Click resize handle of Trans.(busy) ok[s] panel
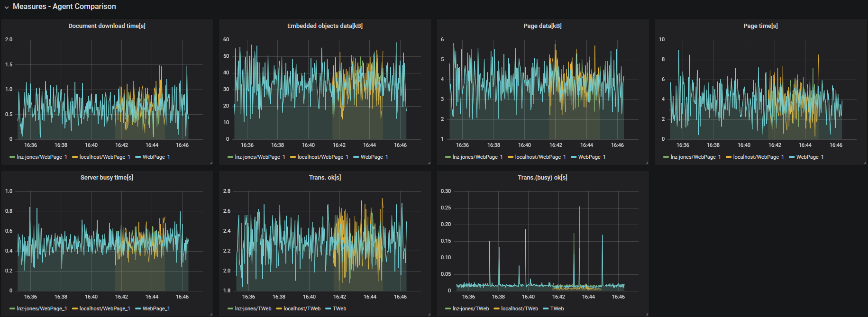The image size is (868, 317). tap(647, 314)
